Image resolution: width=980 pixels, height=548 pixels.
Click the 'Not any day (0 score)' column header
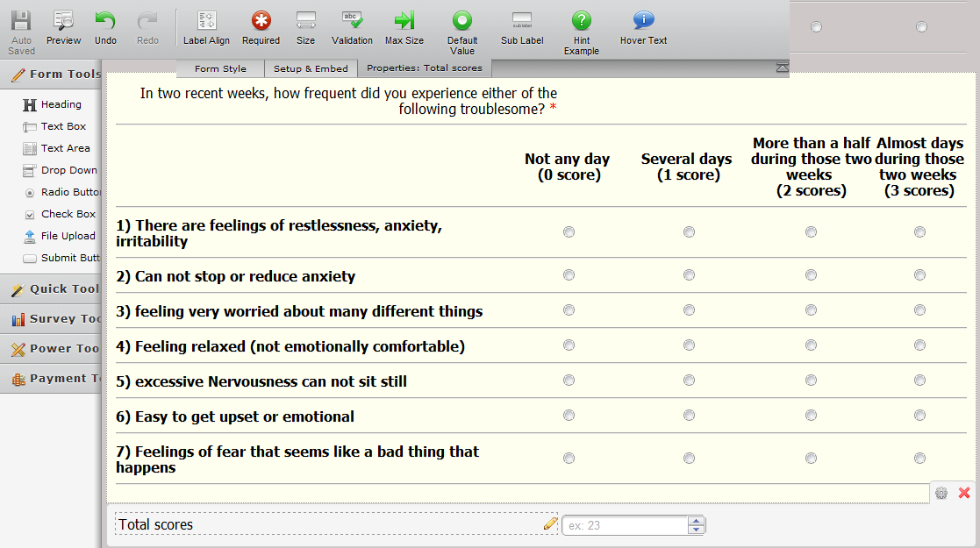click(x=568, y=167)
